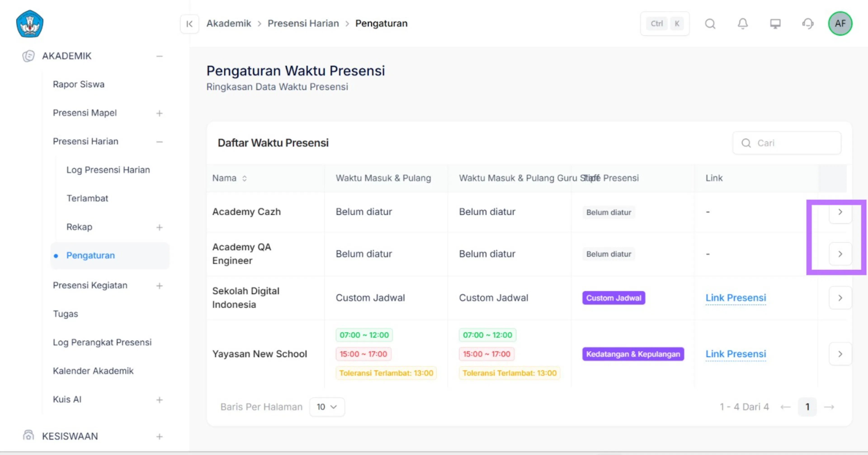The image size is (868, 455).
Task: Open notifications with the bell icon
Action: pos(743,24)
